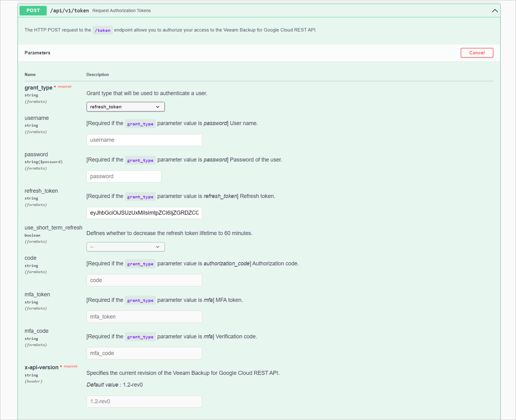Click the "Request Authorization Tokens" summary text
This screenshot has width=516, height=420.
122,11
